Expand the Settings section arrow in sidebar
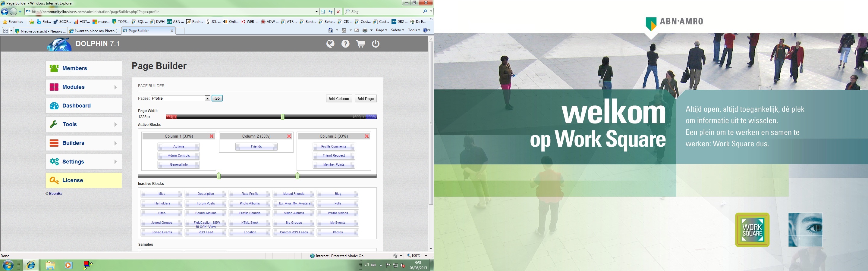Viewport: 868px width, 271px height. pyautogui.click(x=115, y=162)
